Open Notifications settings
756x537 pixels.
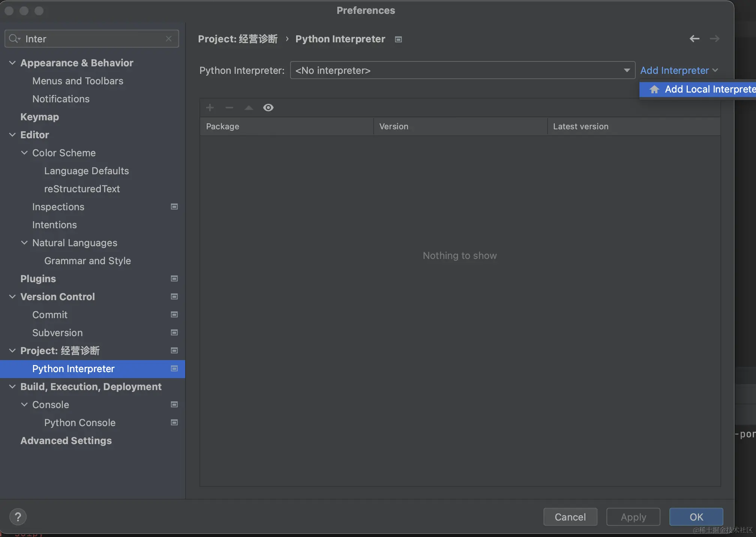[x=61, y=99]
